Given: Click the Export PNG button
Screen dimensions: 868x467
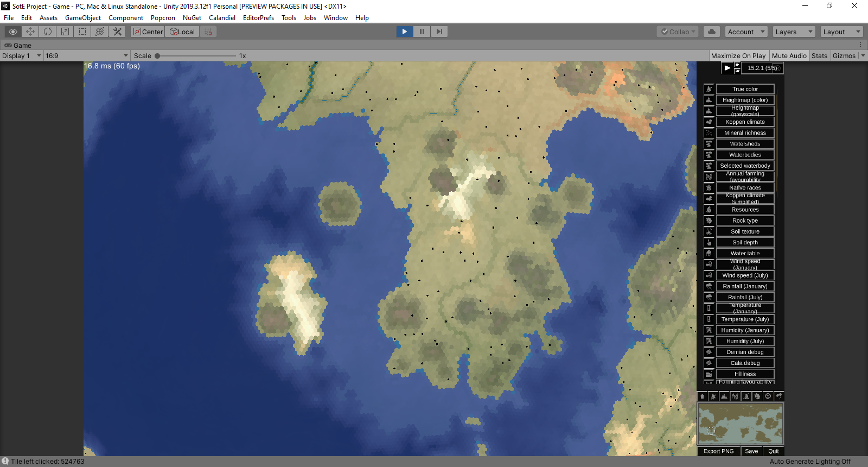Looking at the screenshot, I should 719,451.
